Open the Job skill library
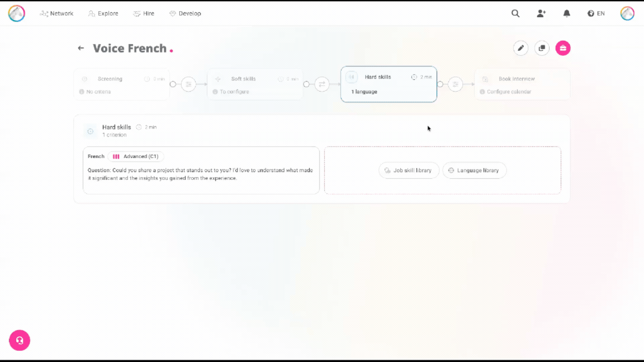The width and height of the screenshot is (644, 362). click(409, 170)
